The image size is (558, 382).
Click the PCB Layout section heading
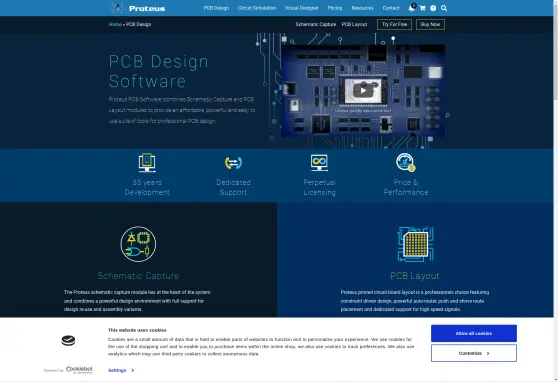click(415, 276)
